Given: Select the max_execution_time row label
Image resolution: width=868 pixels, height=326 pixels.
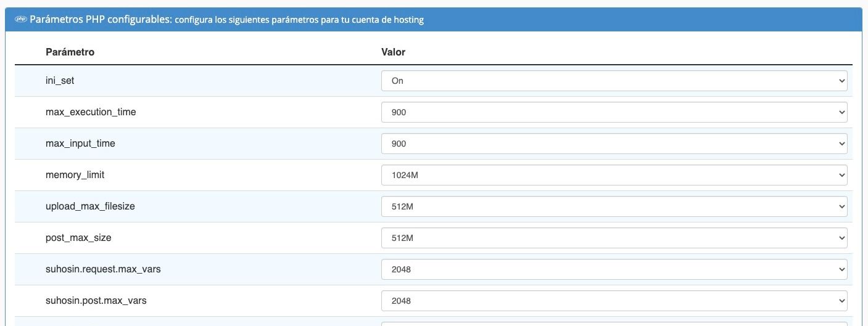Looking at the screenshot, I should (91, 112).
